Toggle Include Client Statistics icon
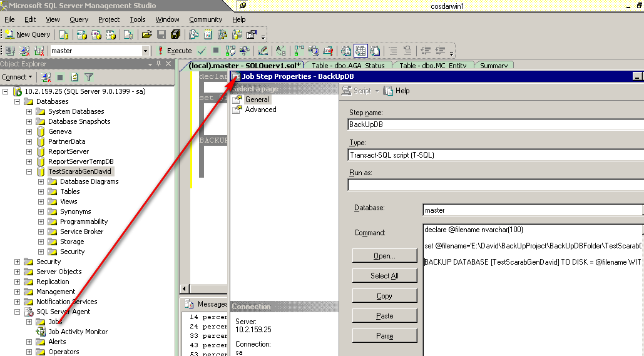Image resolution: width=644 pixels, height=356 pixels. pos(314,51)
